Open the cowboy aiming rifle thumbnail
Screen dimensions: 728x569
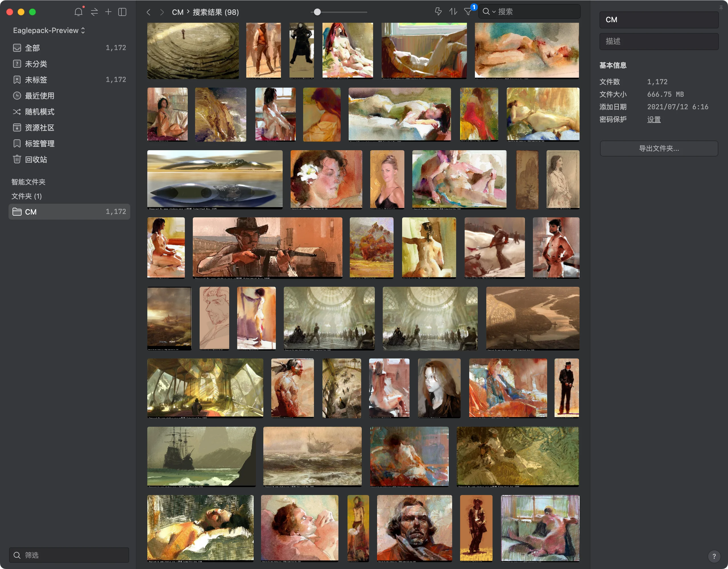(267, 248)
